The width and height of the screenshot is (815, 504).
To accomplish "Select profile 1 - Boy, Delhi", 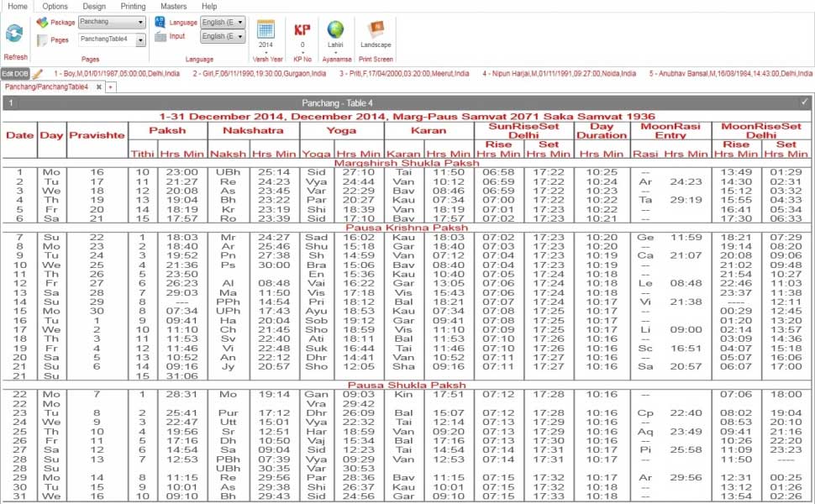I will pos(117,74).
